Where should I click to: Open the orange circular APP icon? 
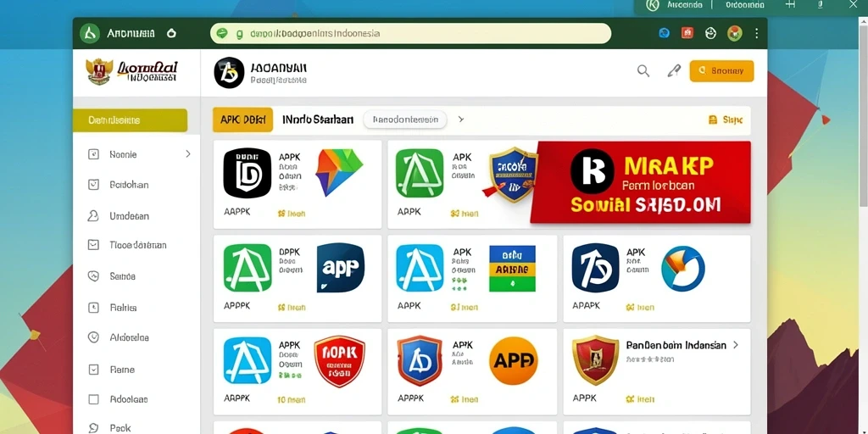pos(514,361)
